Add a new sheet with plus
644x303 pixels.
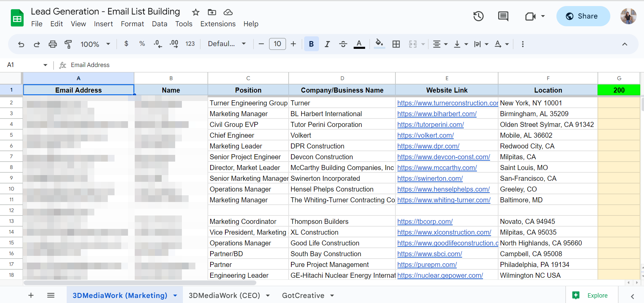coord(31,295)
